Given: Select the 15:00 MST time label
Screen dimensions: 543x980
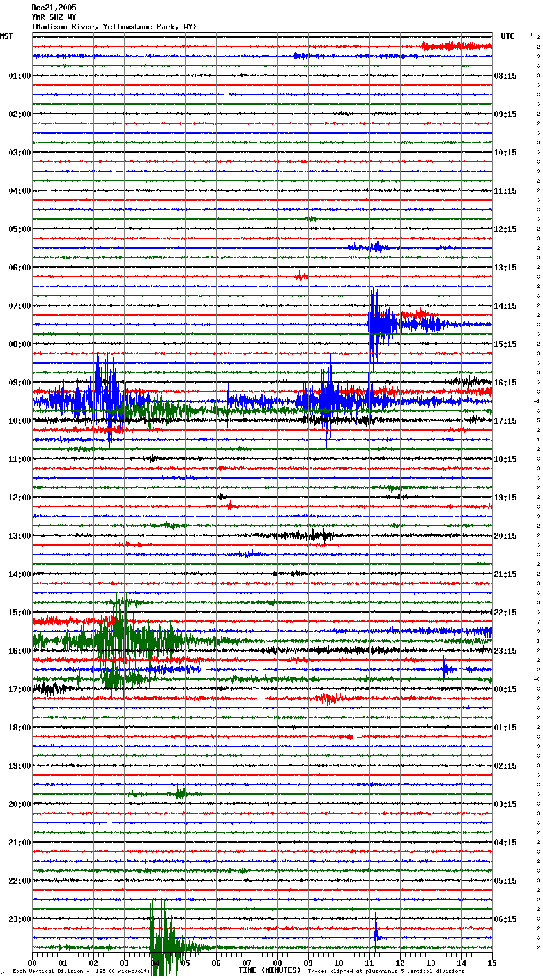Looking at the screenshot, I should pos(19,613).
